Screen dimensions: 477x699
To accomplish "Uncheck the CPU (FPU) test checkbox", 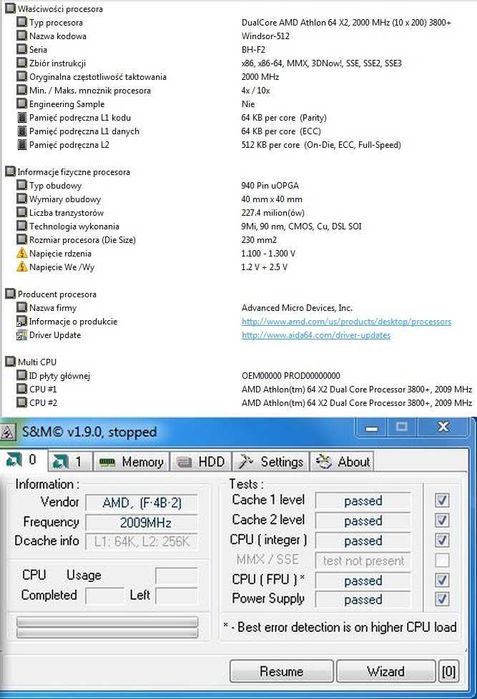I will pos(442,580).
